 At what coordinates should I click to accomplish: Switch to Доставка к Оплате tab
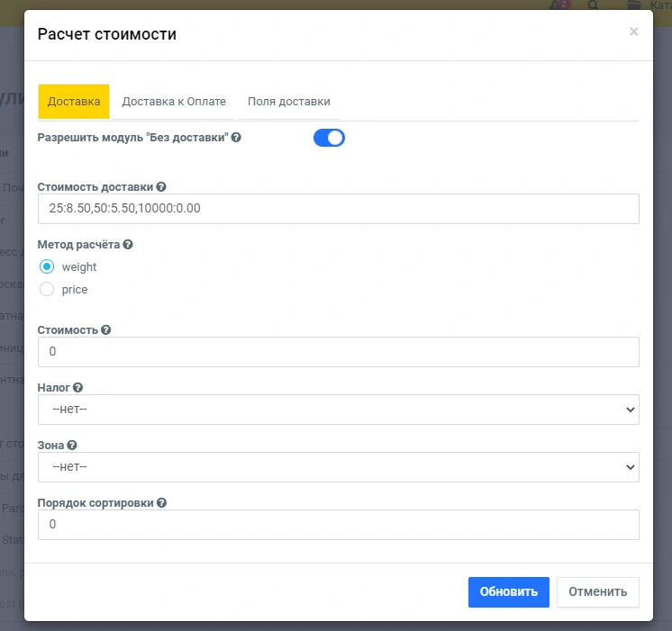pos(174,102)
